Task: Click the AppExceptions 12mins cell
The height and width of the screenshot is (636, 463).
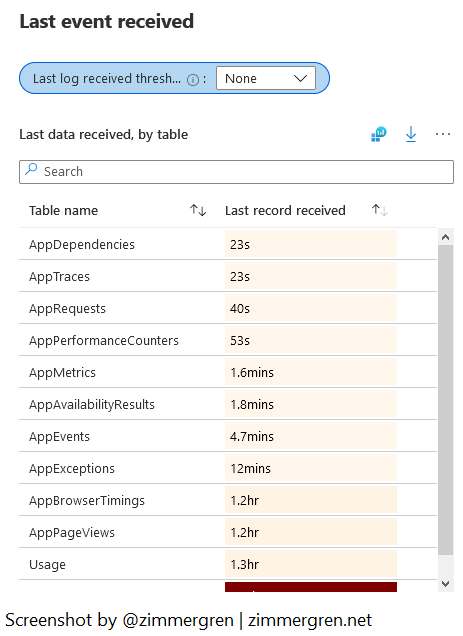Action: pyautogui.click(x=311, y=468)
